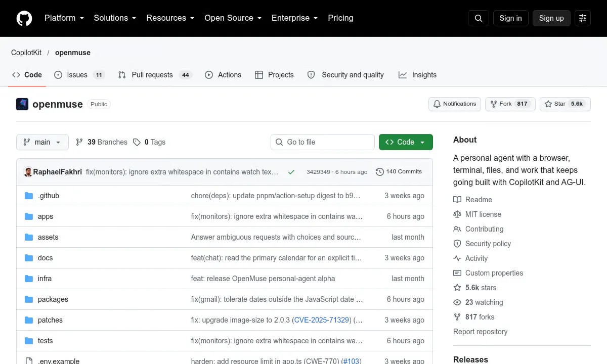Click the book icon beside Readme
Viewport: 607px width, 364px height.
pyautogui.click(x=457, y=200)
